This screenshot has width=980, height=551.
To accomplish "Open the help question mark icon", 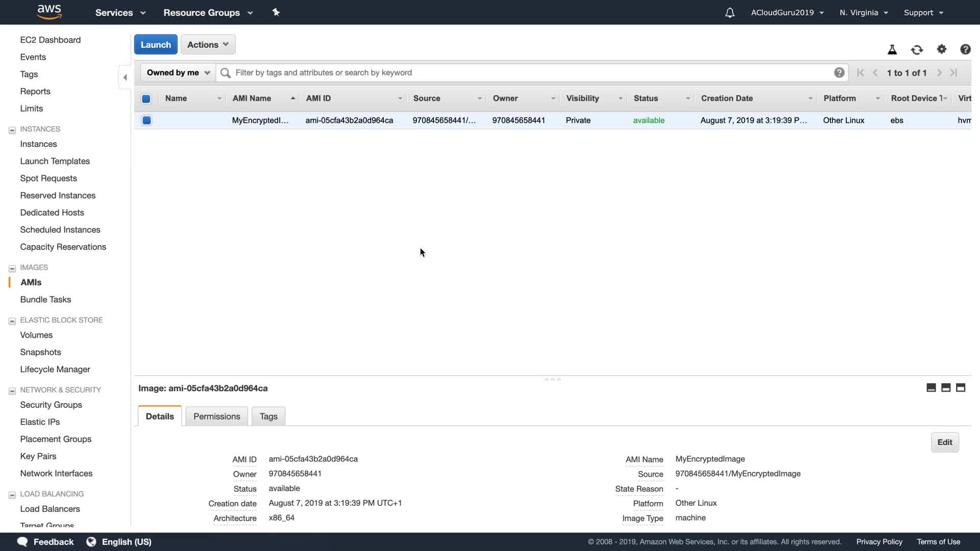I will pos(965,49).
